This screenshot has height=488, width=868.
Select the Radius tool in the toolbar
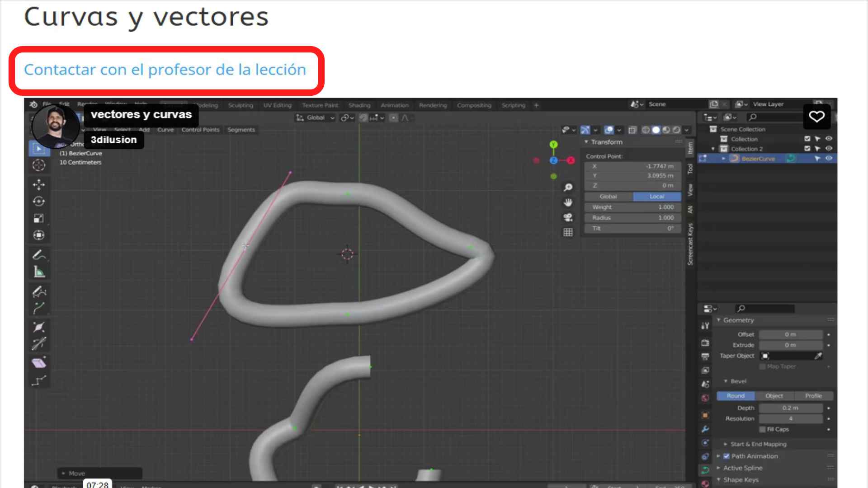click(x=39, y=327)
